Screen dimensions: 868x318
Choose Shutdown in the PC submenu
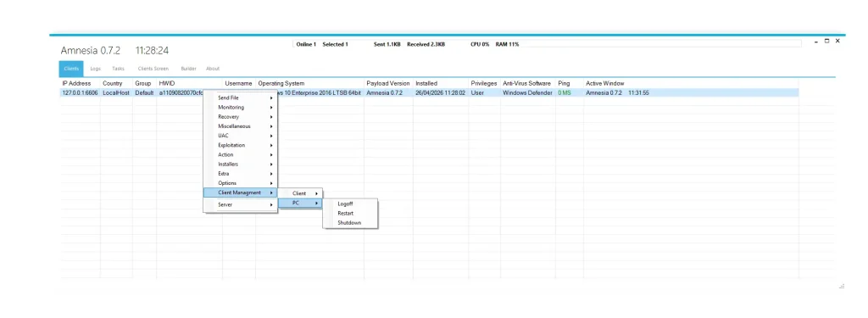point(350,223)
